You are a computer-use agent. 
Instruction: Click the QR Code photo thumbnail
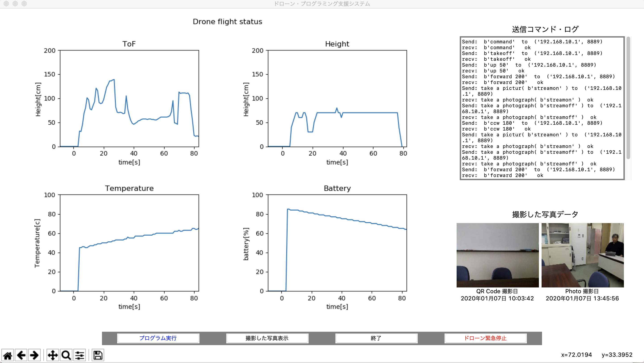[497, 255]
